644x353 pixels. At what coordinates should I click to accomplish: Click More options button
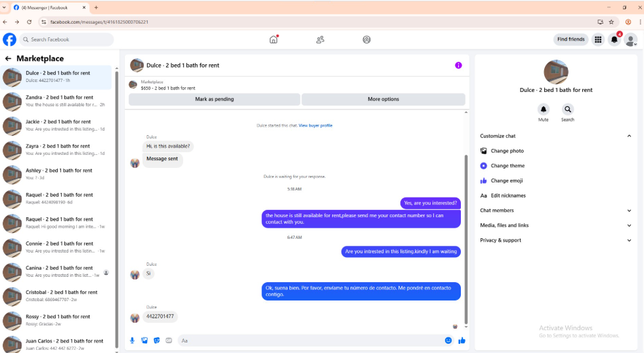click(383, 99)
